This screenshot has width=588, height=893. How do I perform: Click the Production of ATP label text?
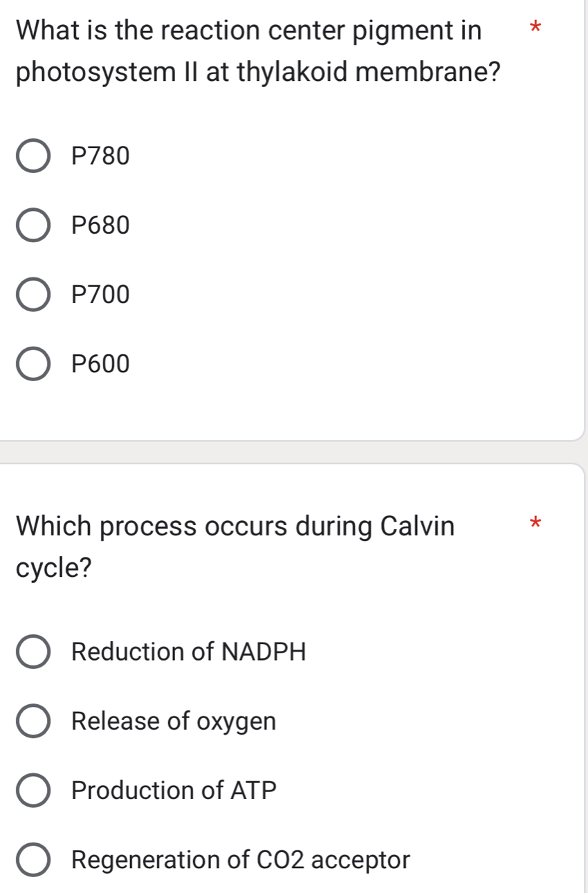174,791
